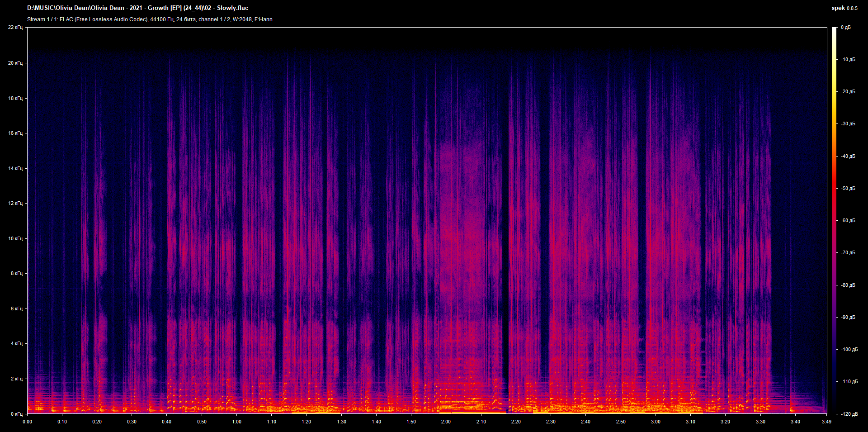Click the 0:00 time axis label

[28, 422]
